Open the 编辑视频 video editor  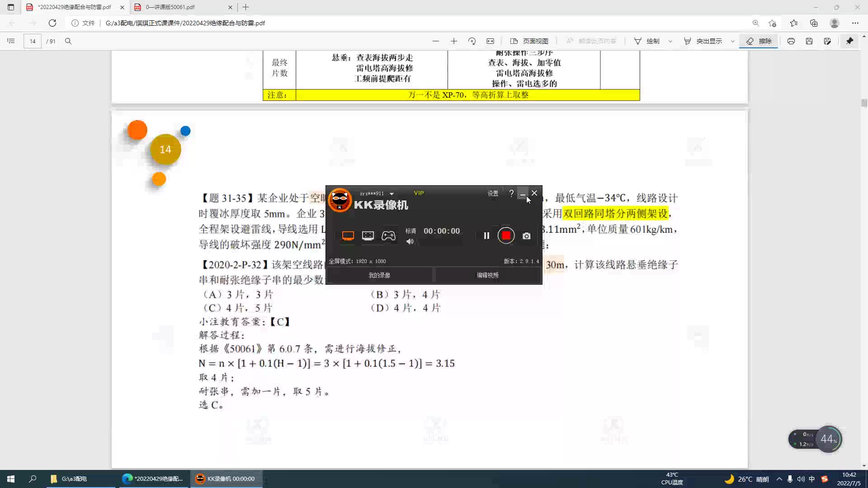[487, 275]
